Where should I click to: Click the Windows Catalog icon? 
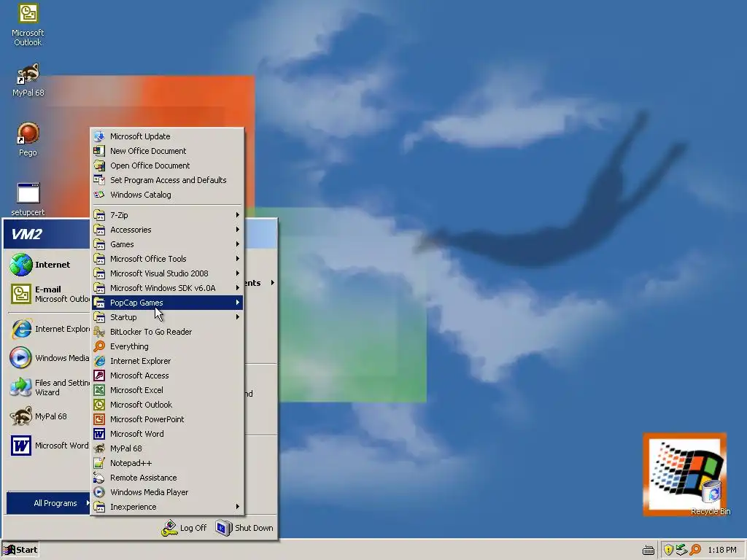pyautogui.click(x=99, y=195)
